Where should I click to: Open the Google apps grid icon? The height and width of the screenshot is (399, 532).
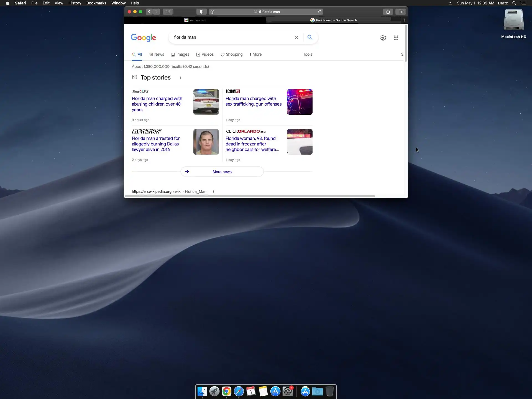[396, 38]
